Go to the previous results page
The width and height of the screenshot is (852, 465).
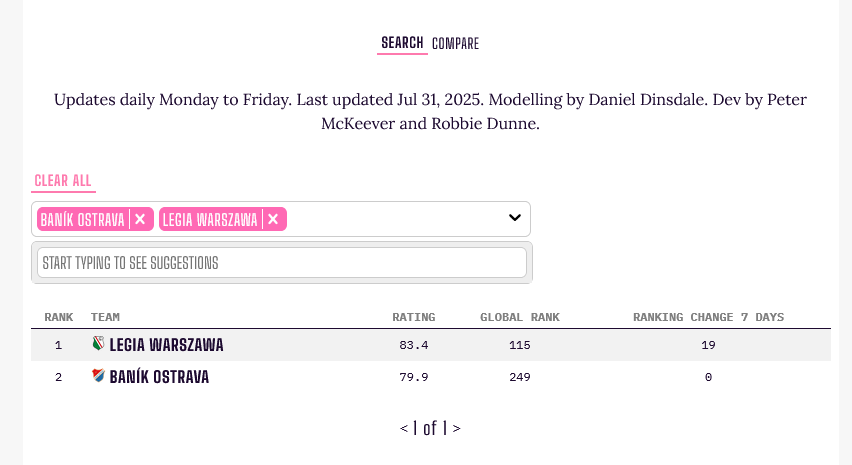tap(404, 428)
